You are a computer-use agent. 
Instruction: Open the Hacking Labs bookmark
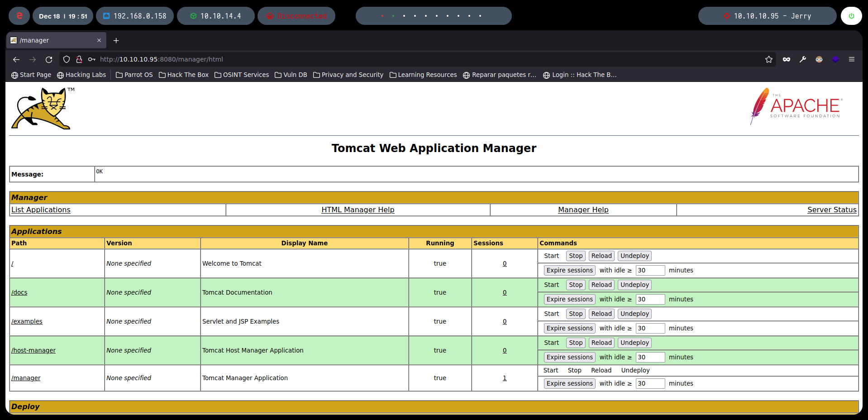coord(81,75)
